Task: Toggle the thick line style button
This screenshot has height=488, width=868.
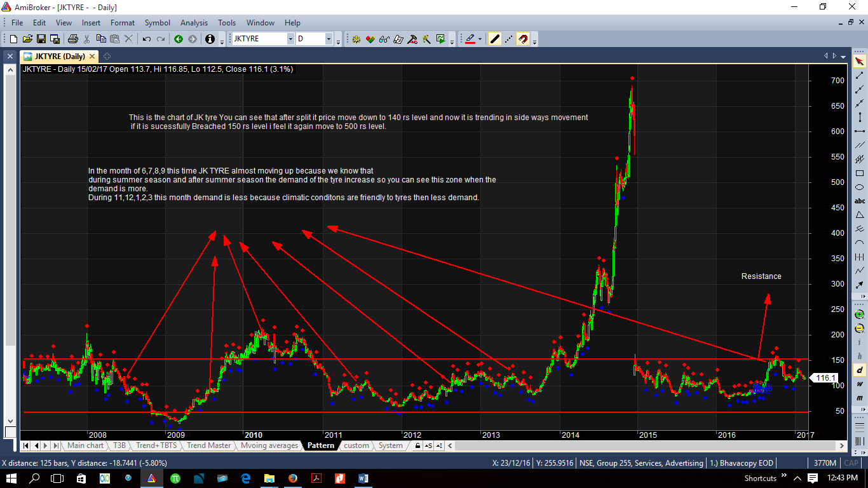Action: pyautogui.click(x=495, y=39)
